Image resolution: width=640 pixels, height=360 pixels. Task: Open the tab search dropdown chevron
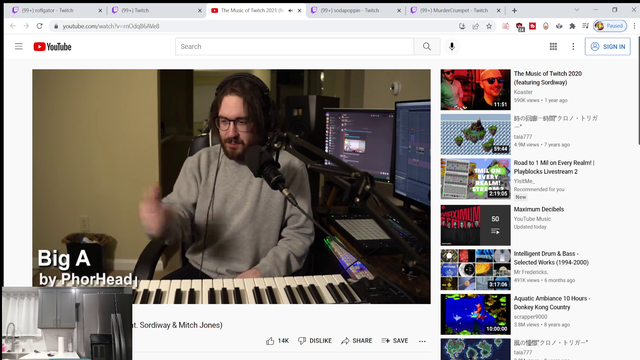(576, 10)
